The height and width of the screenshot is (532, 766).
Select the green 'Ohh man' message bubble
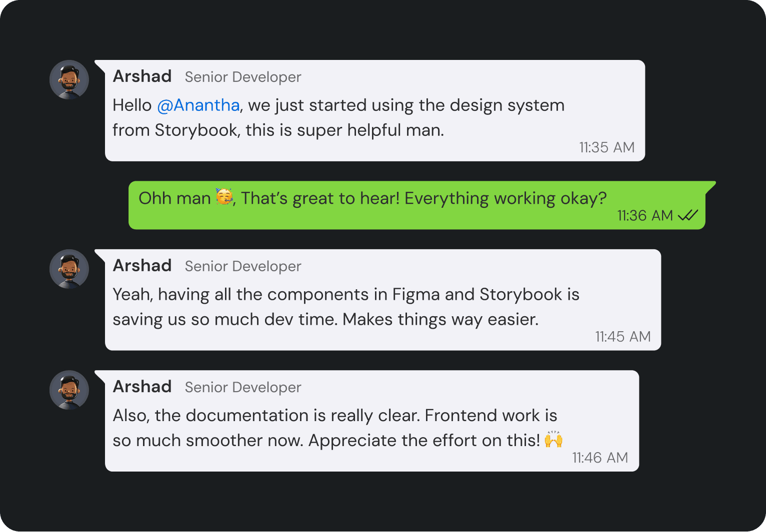pos(417,205)
